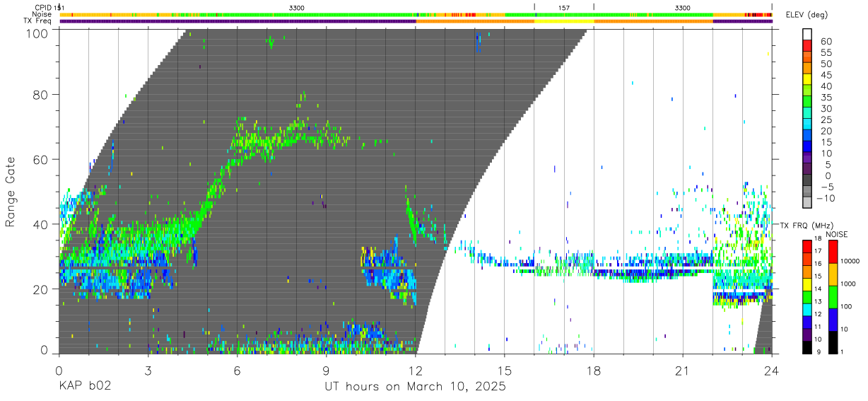This screenshot has width=868, height=401.
Task: Click 'UT hours on March 10, 2025' axis title
Action: click(415, 387)
